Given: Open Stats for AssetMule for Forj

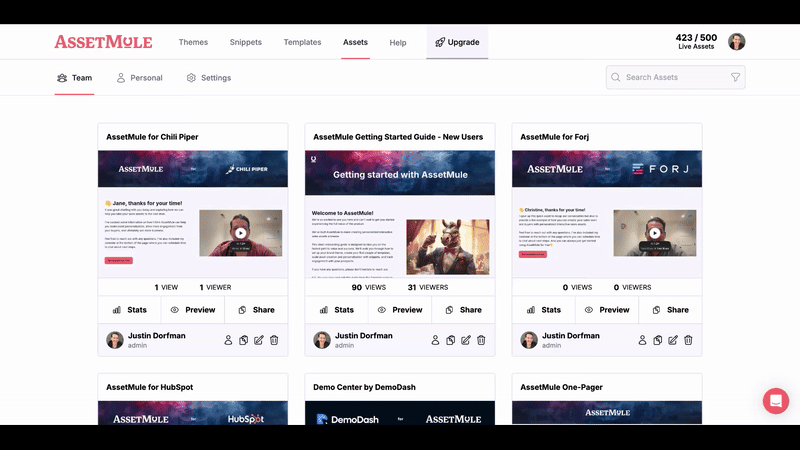Looking at the screenshot, I should (x=544, y=310).
